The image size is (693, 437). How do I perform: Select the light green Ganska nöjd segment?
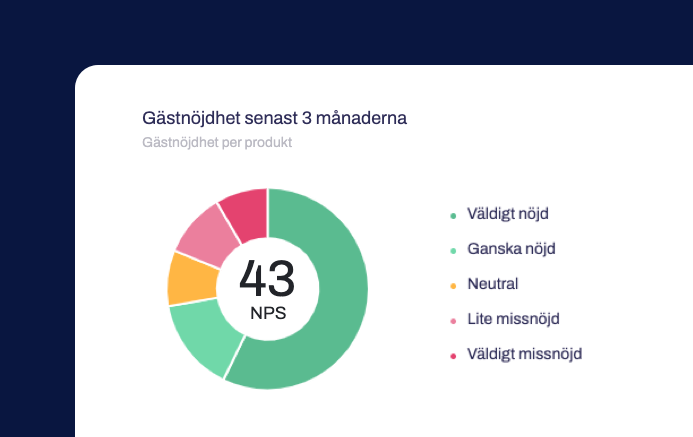click(x=203, y=336)
